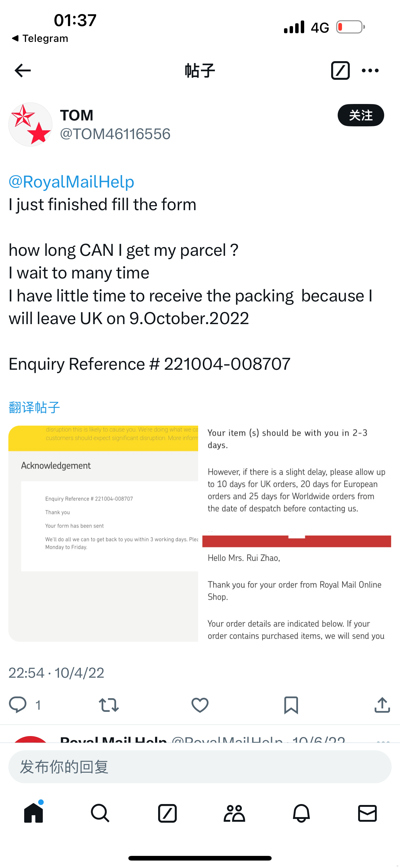The image size is (400, 868).
Task: Open the compose post icon in header
Action: click(x=340, y=70)
